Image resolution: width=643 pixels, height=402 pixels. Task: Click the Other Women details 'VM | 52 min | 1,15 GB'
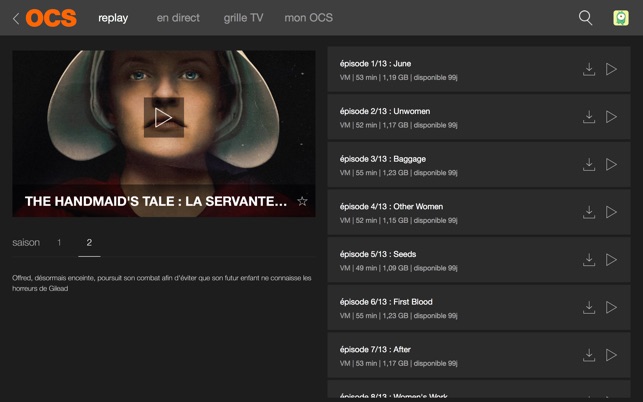coord(374,220)
